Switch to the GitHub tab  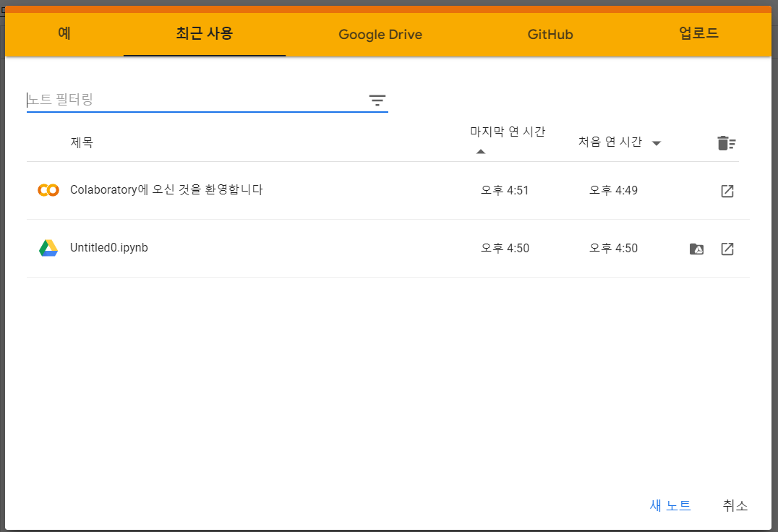coord(550,34)
